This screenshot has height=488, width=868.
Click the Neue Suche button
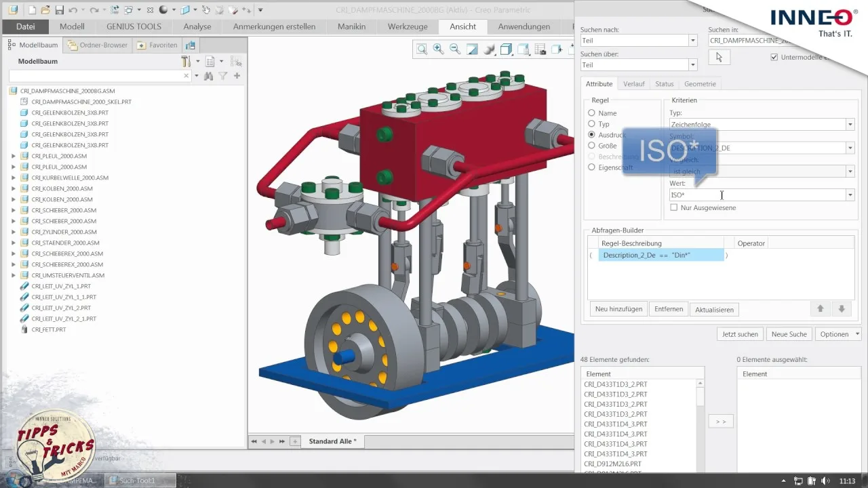(789, 334)
